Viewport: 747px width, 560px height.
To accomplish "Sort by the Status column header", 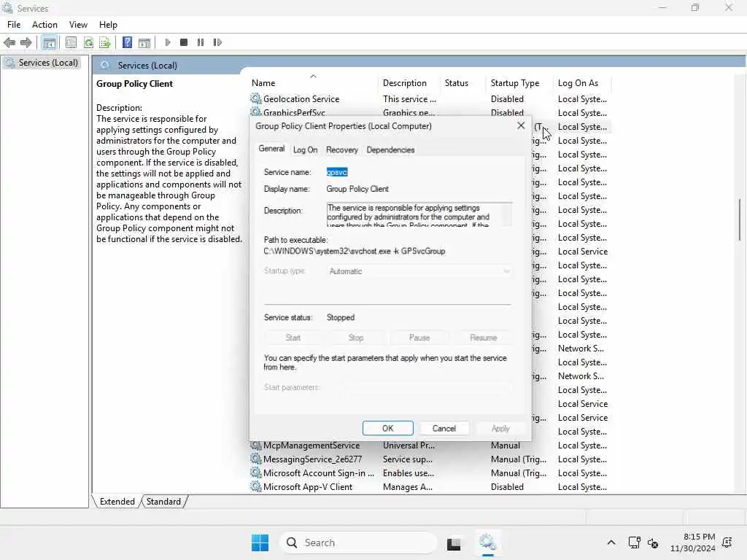I will point(462,83).
